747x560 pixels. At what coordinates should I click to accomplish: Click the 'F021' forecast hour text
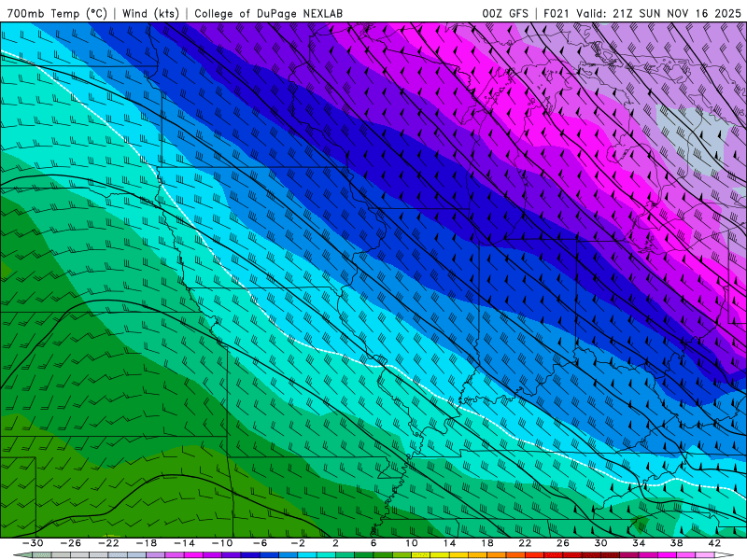(x=557, y=14)
